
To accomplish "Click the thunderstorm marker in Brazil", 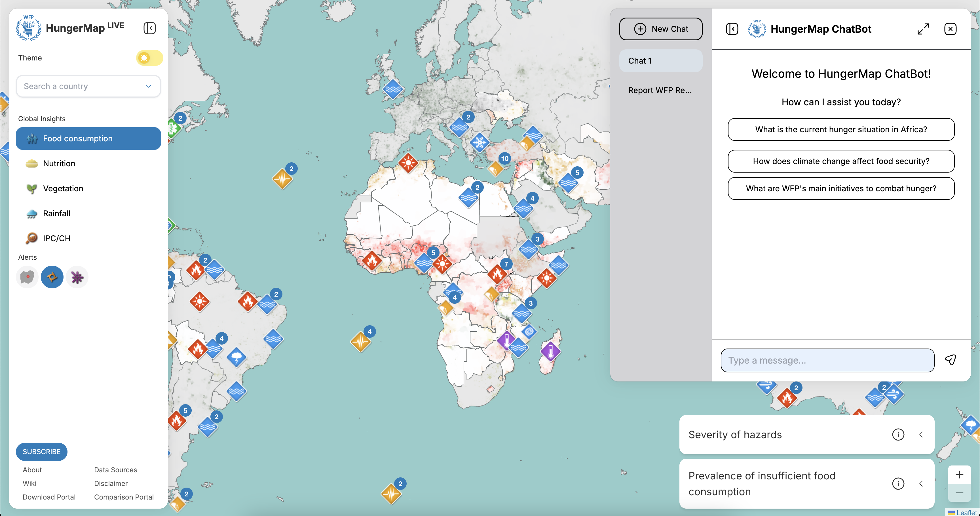I will click(236, 358).
